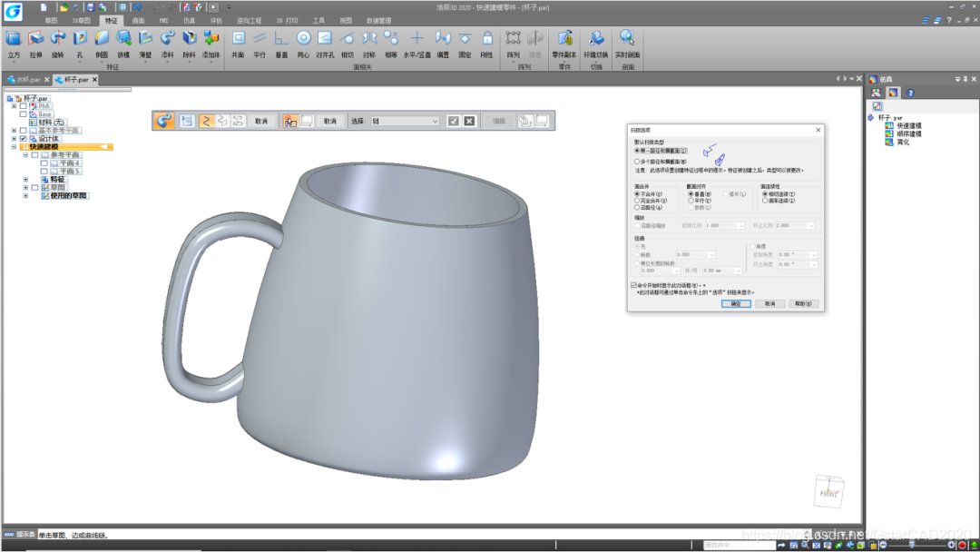Collapse the 参考平面 tree node
The height and width of the screenshot is (552, 980).
pos(25,155)
